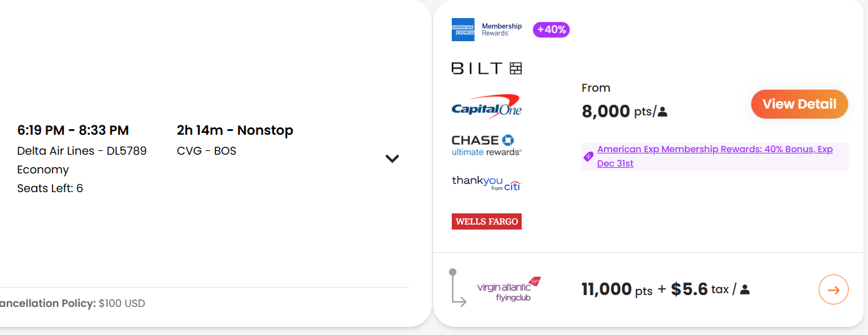Click the 6:19 PM - 8:33 PM flight time
The width and height of the screenshot is (868, 335).
point(73,130)
